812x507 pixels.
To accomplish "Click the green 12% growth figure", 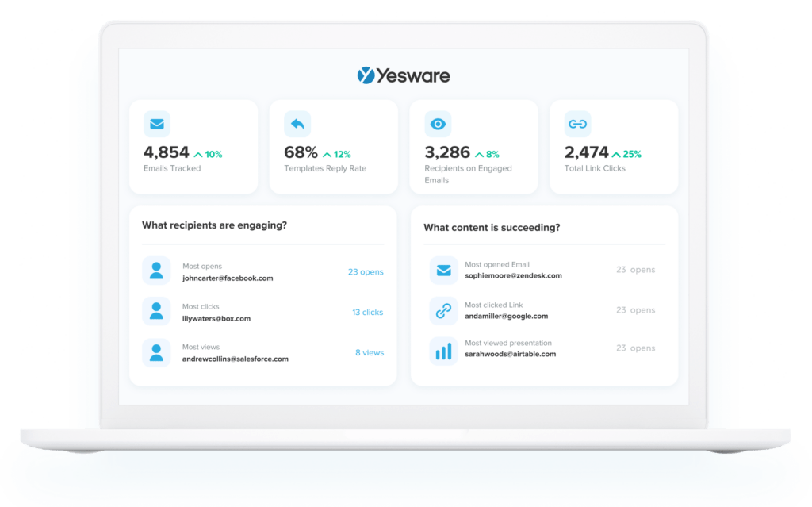I will click(x=343, y=155).
